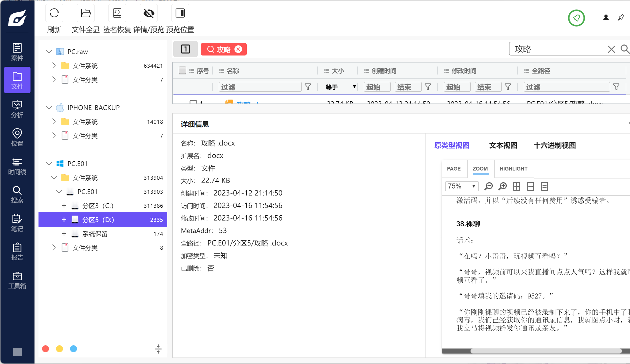Click the 全路径 filter input field
This screenshot has height=364, width=630.
566,87
